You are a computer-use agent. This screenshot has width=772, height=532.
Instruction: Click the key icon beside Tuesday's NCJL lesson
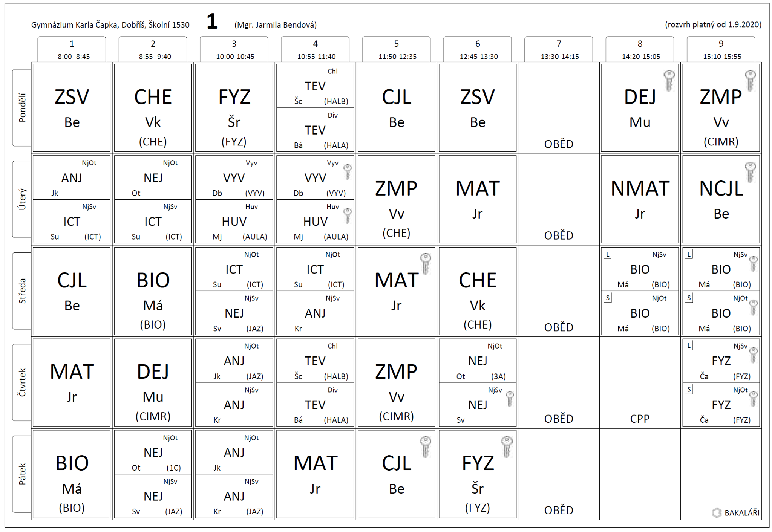pos(750,172)
